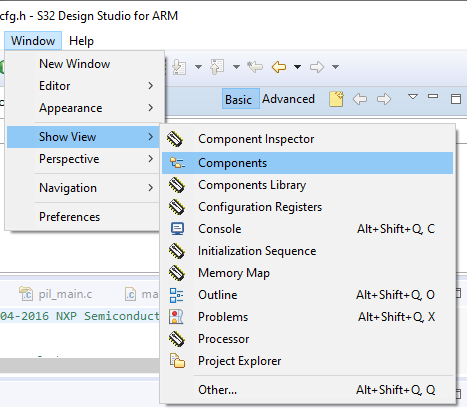Show the Initialization Sequence view
467x415 pixels.
[307, 251]
